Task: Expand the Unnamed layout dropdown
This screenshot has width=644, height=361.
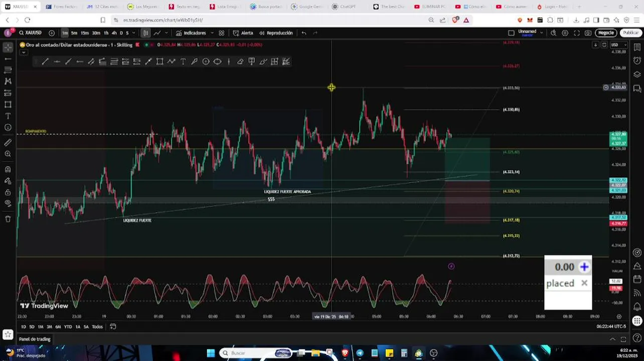Action: point(541,33)
